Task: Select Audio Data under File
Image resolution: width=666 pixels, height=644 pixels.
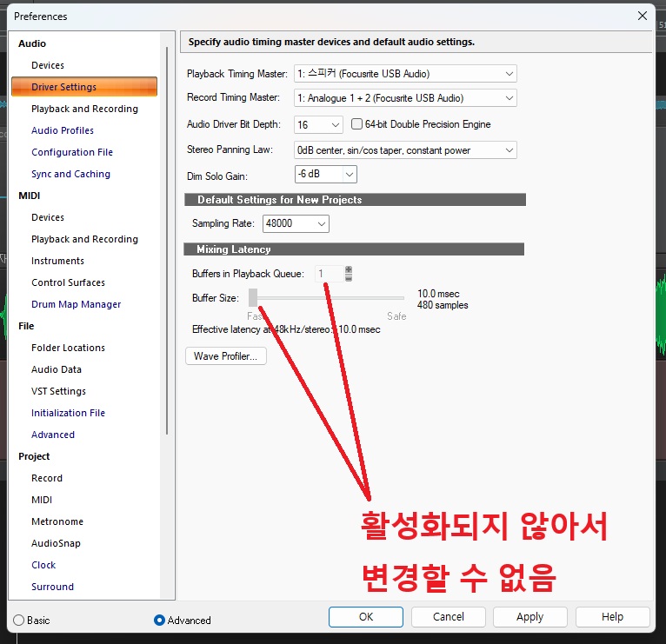Action: tap(56, 369)
